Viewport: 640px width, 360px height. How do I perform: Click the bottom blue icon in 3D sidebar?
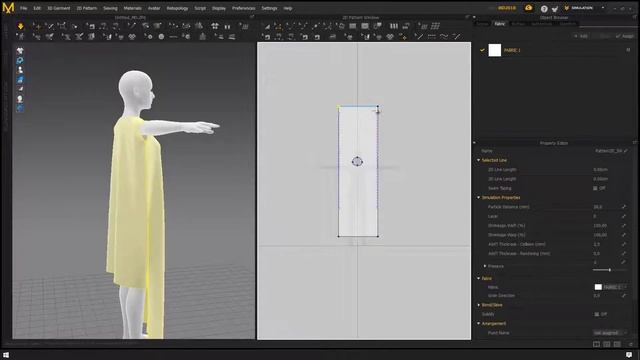click(20, 108)
